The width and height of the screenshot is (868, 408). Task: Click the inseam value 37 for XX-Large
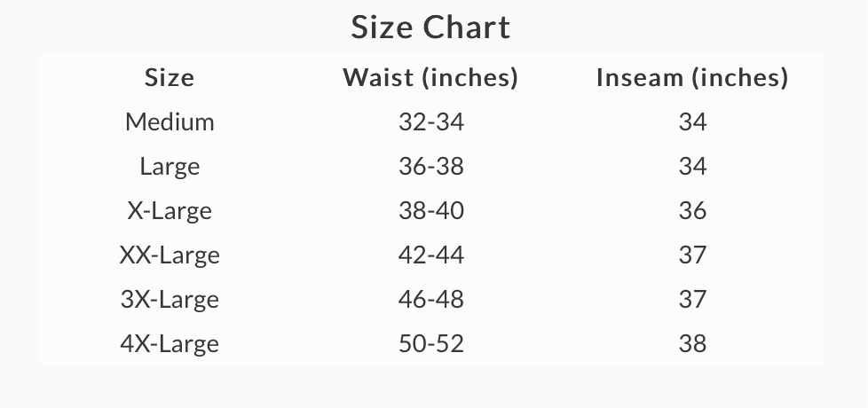coord(692,255)
